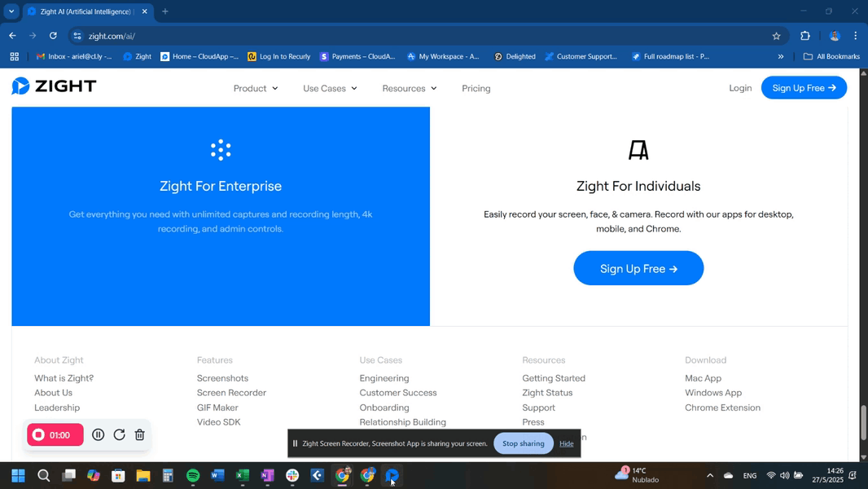868x489 pixels.
Task: Open a new browser tab
Action: coord(165,11)
